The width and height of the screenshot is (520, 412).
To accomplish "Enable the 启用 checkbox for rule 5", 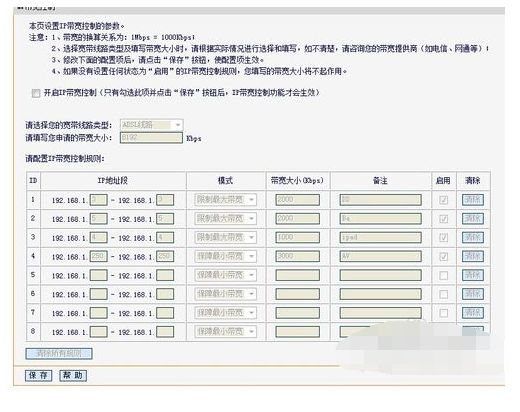I will [x=443, y=276].
